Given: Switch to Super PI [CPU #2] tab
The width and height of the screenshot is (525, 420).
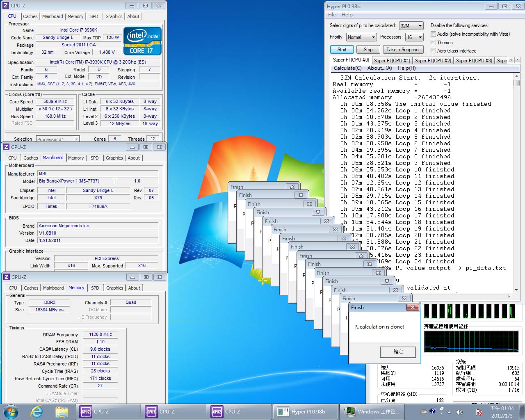Looking at the screenshot, I should [x=433, y=60].
